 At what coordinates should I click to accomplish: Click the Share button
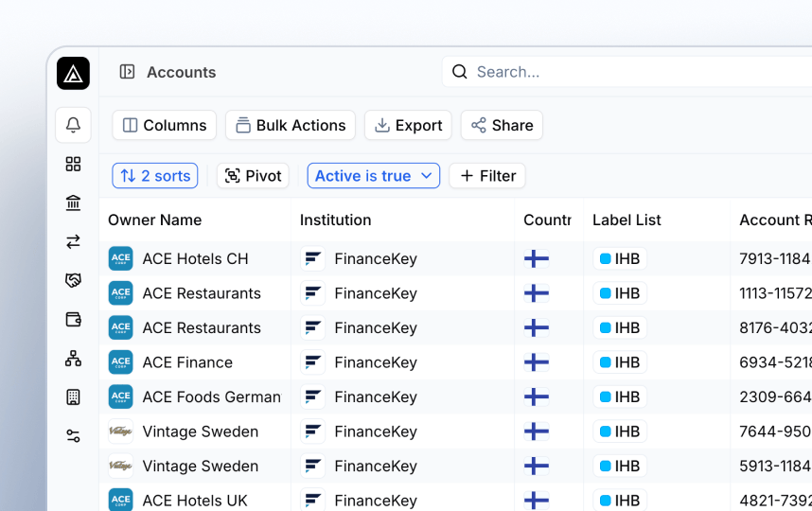502,125
